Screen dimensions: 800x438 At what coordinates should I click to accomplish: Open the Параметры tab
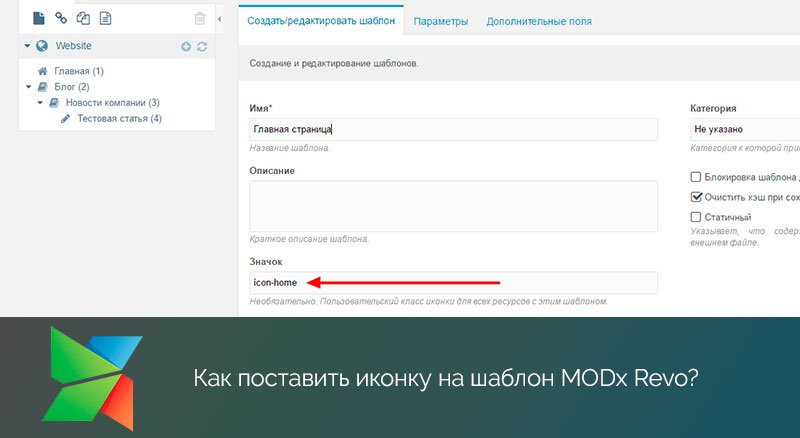pos(441,21)
